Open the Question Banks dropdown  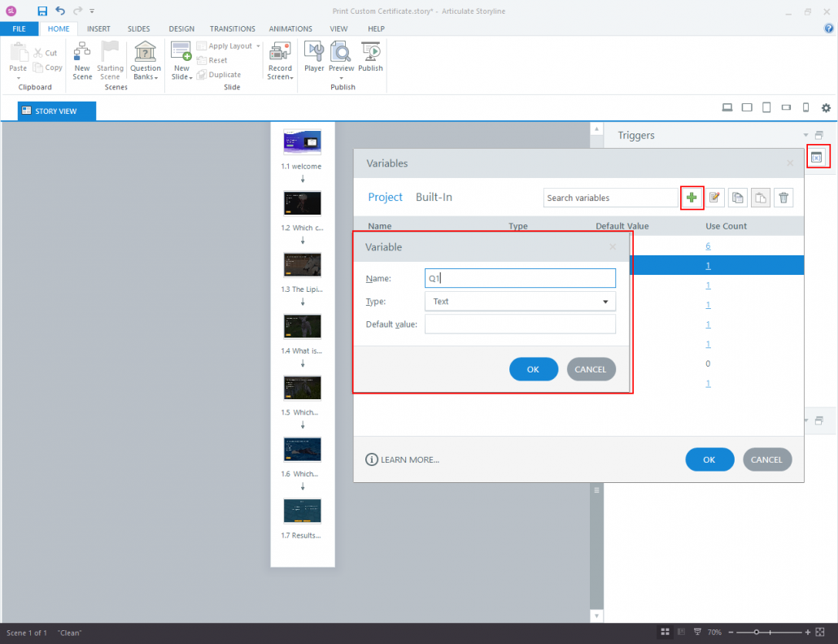click(146, 61)
